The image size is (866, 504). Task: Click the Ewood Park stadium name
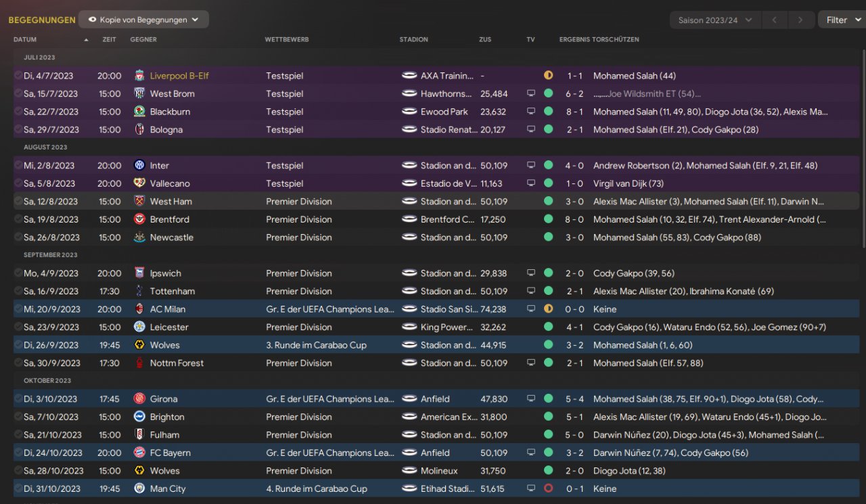(445, 112)
